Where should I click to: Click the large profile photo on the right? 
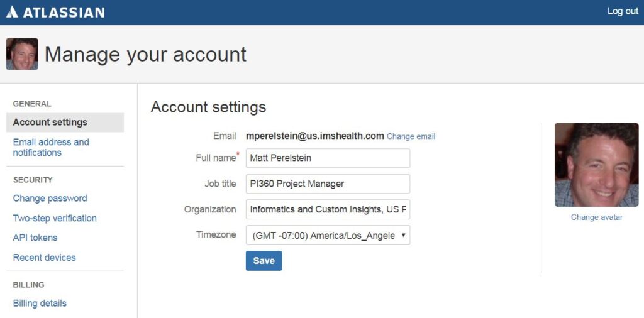tap(596, 165)
